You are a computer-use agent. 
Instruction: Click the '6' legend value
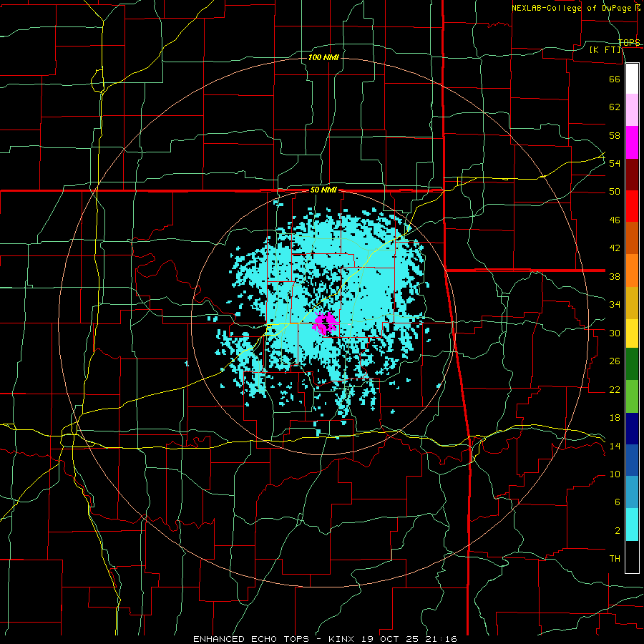pyautogui.click(x=617, y=502)
